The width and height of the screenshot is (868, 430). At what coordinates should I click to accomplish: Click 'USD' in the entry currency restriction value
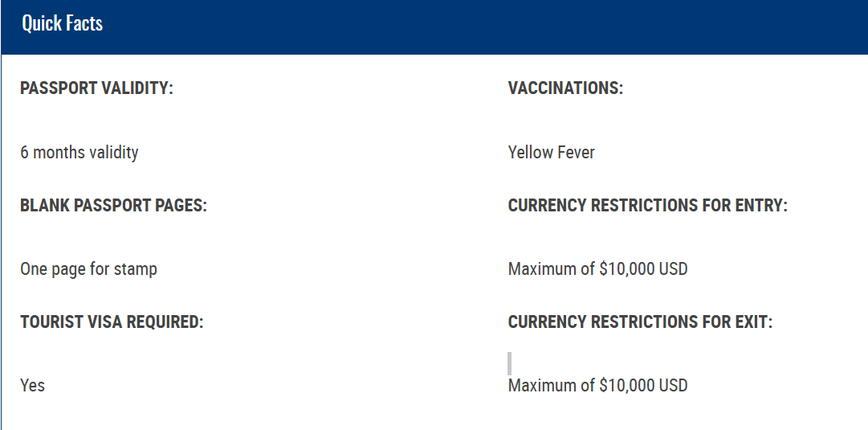(673, 268)
